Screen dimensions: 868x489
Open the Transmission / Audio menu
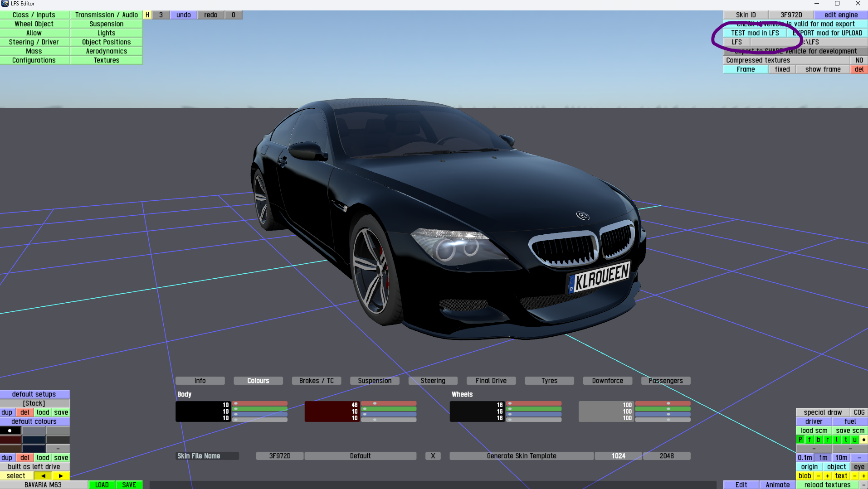tap(107, 15)
